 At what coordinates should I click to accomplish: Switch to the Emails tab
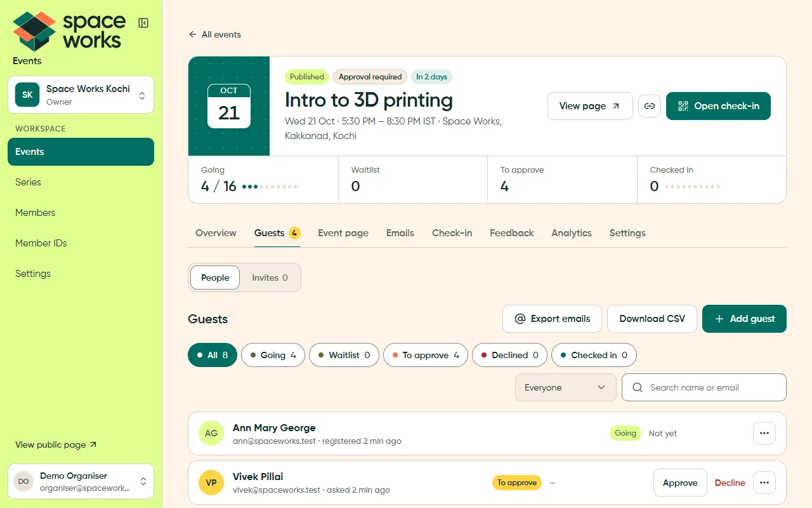click(x=400, y=233)
